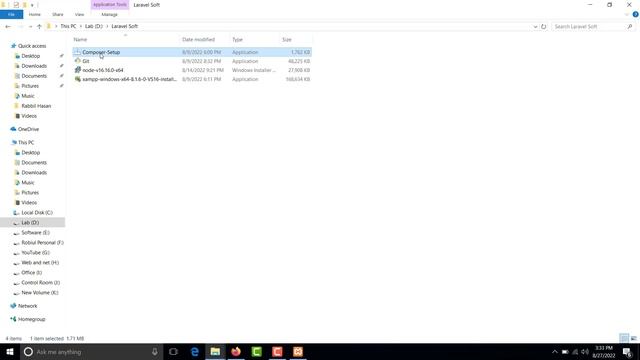The height and width of the screenshot is (360, 640).
Task: Click the node installer file icon
Action: [78, 70]
